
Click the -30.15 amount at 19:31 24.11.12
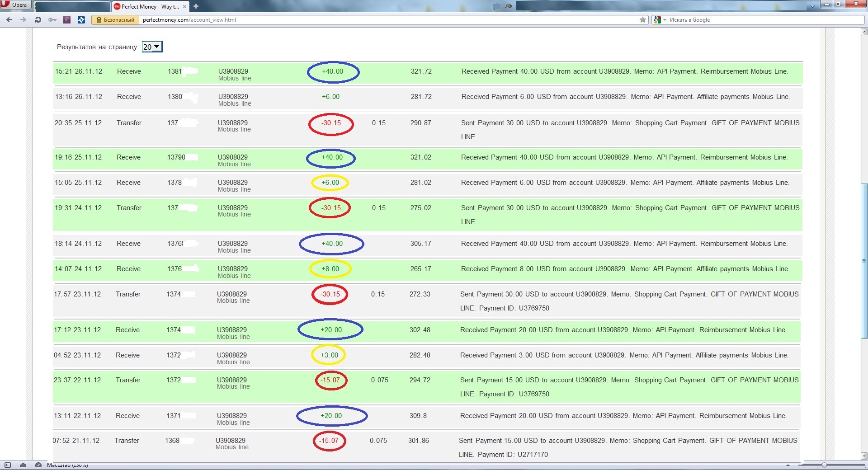tap(331, 208)
